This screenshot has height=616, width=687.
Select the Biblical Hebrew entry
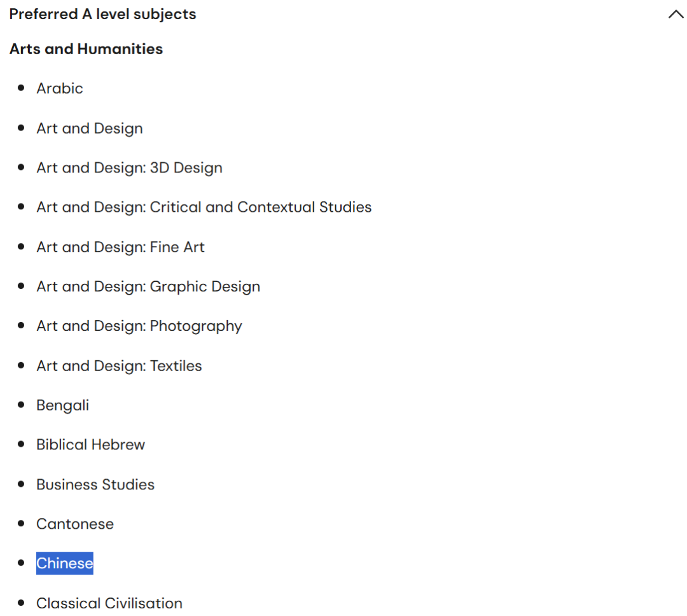tap(91, 445)
